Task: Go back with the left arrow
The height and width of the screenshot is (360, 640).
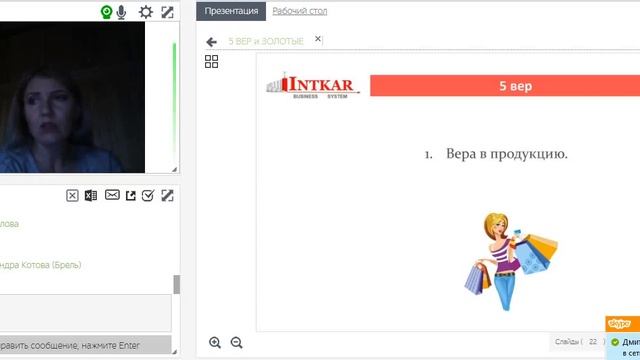Action: point(211,42)
